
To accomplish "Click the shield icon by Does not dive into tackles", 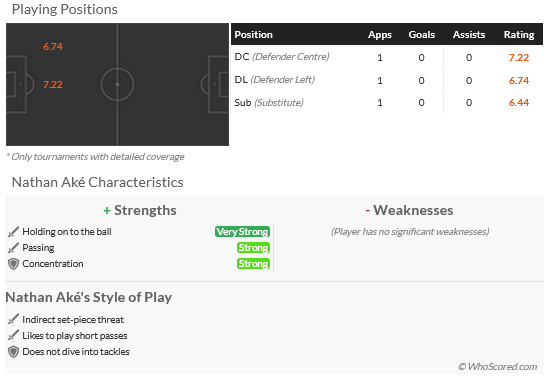I will click(x=13, y=352).
